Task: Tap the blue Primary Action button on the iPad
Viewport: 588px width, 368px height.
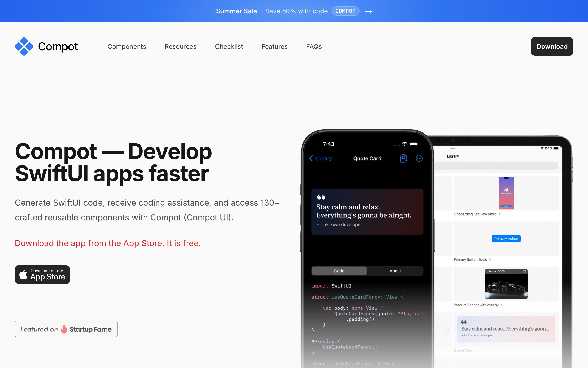Action: 506,239
